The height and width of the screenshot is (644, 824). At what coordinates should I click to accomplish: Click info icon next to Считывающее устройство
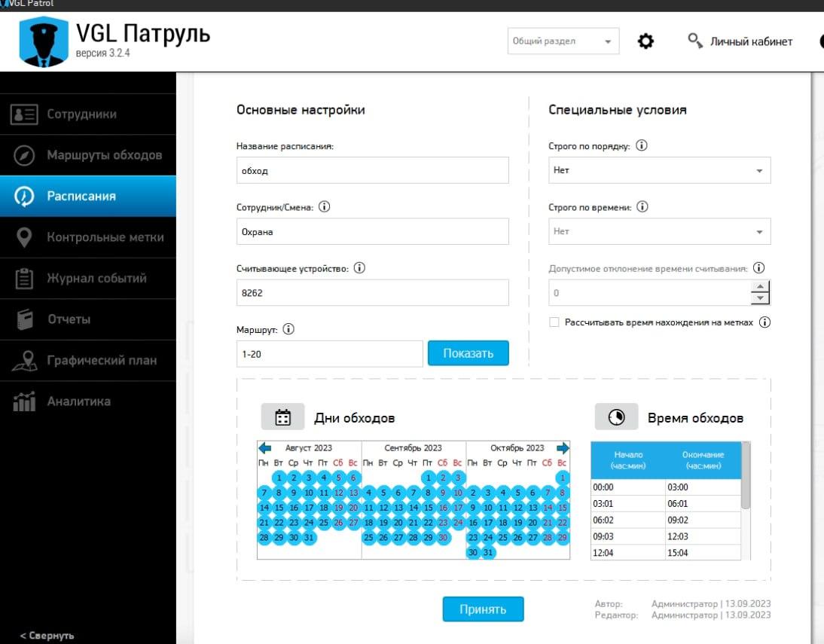pyautogui.click(x=359, y=268)
